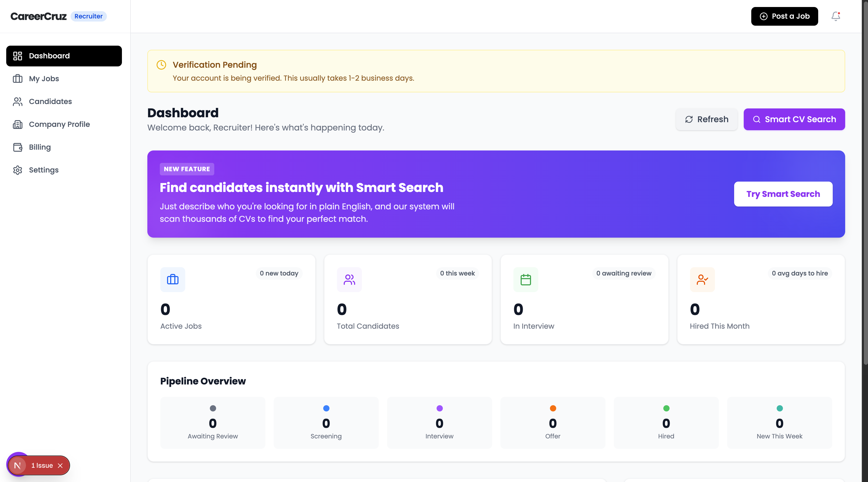
Task: Click the NEW FEATURE label
Action: [187, 169]
